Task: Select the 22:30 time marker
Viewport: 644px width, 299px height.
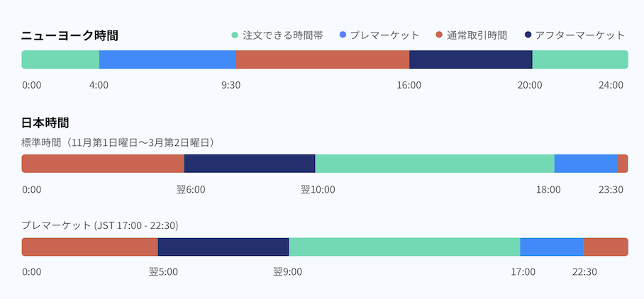Action: point(585,272)
